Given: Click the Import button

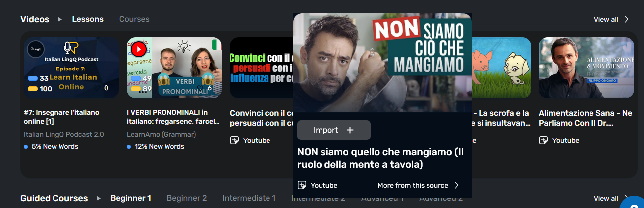Looking at the screenshot, I should click(x=334, y=130).
